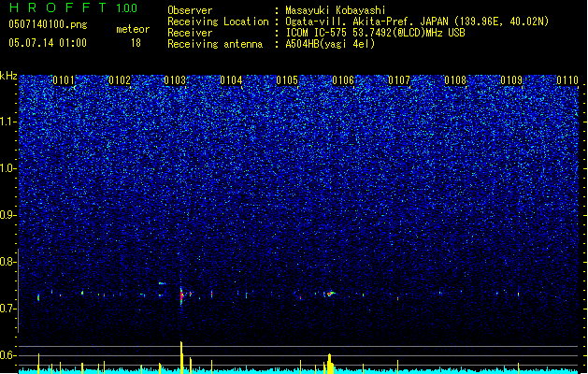Click the 0.9 kHz axis label
The height and width of the screenshot is (374, 588).
8,215
